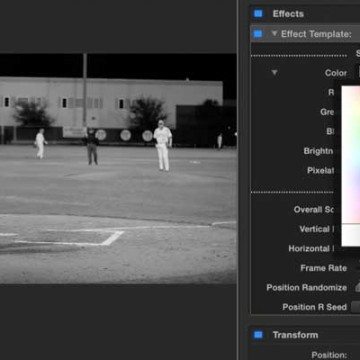The height and width of the screenshot is (360, 360).
Task: Select the Brightness parameter label
Action: point(318,151)
